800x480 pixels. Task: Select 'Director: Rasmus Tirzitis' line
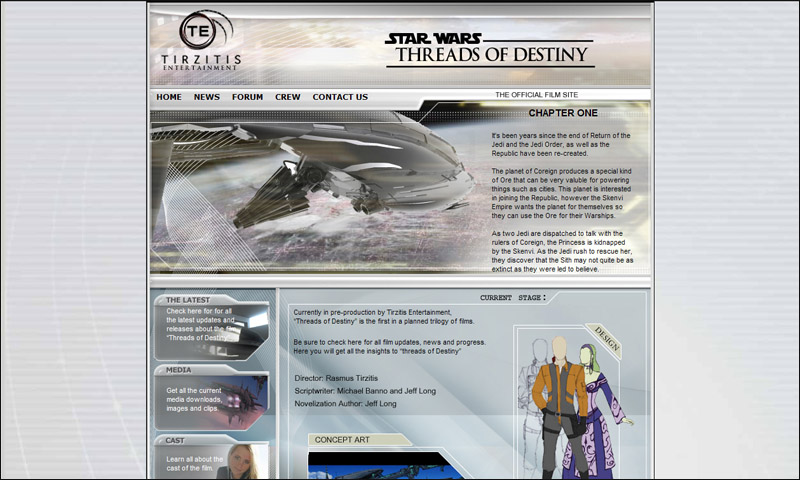coord(336,378)
